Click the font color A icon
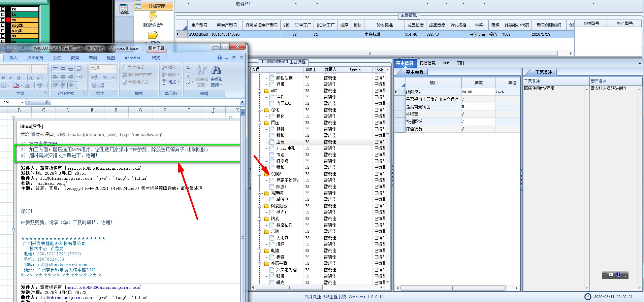Image resolution: width=644 pixels, height=302 pixels. [x=28, y=86]
